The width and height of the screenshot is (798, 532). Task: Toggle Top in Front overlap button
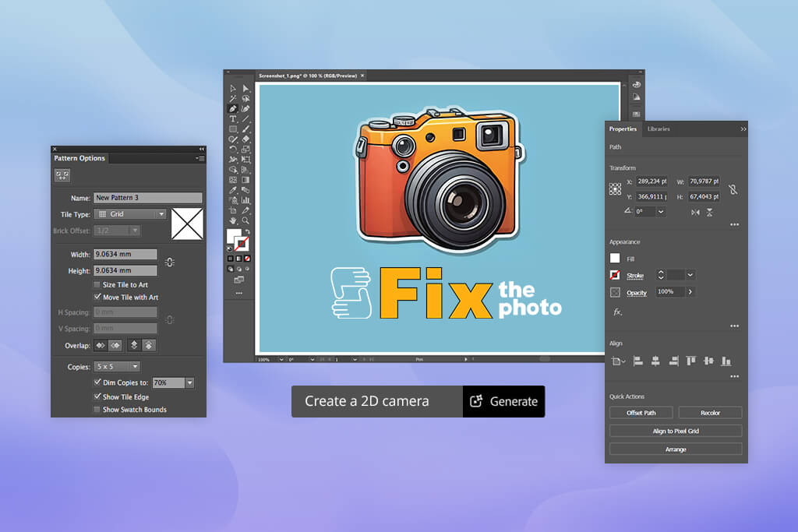click(x=134, y=345)
